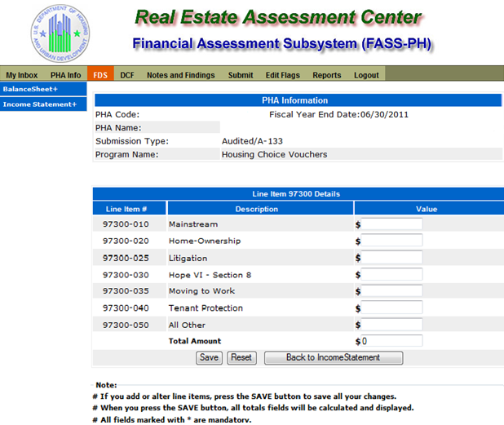Click the Moving to Work description
This screenshot has width=504, height=425.
(x=202, y=291)
